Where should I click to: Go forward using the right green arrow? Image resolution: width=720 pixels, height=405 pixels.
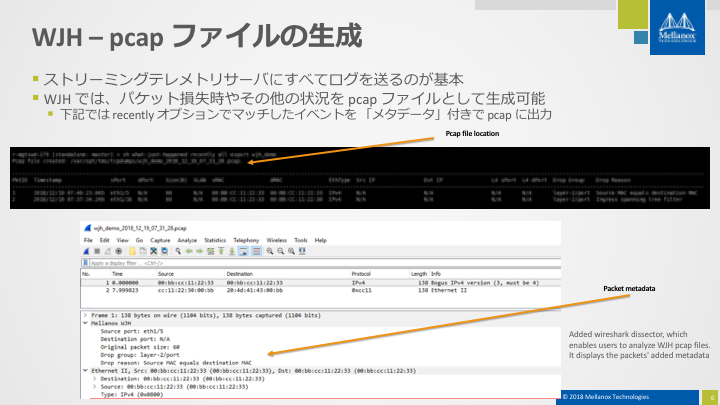(x=199, y=251)
